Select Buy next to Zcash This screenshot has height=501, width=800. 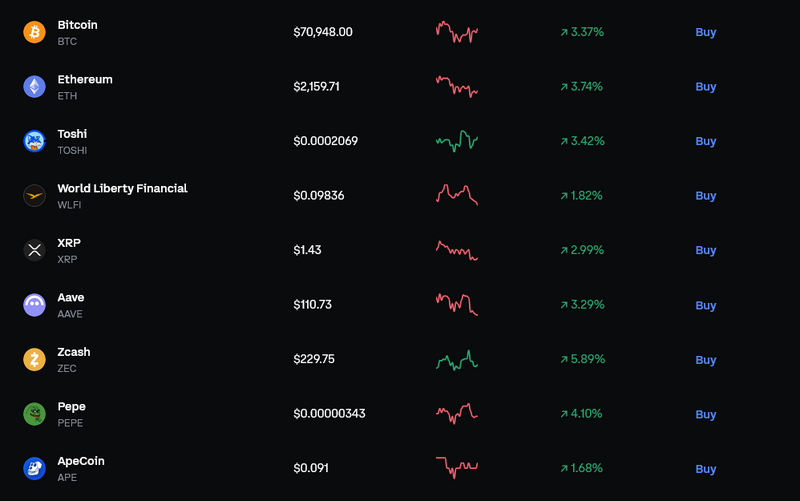click(706, 360)
